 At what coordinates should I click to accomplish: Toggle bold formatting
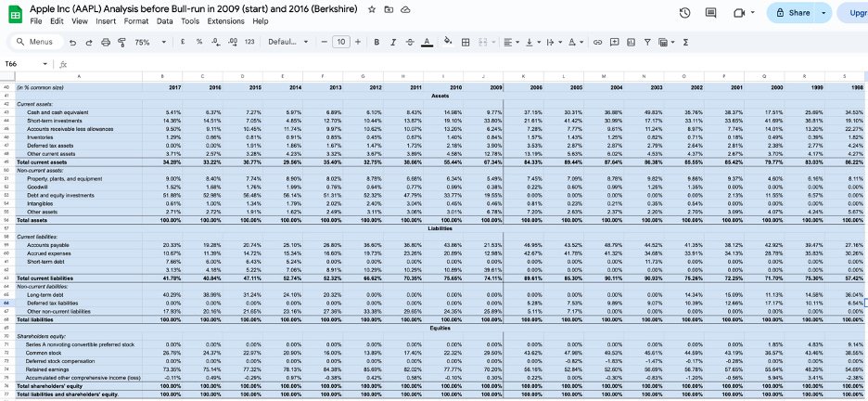pyautogui.click(x=377, y=42)
